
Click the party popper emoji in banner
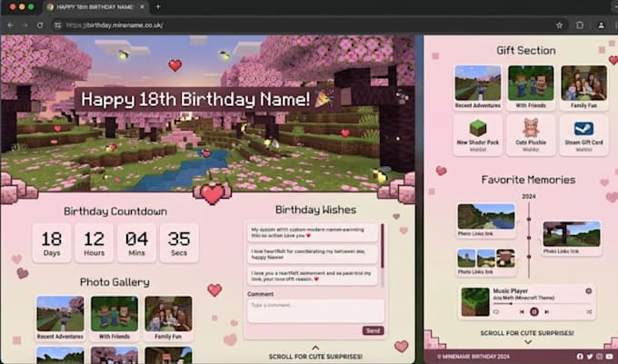click(x=324, y=98)
